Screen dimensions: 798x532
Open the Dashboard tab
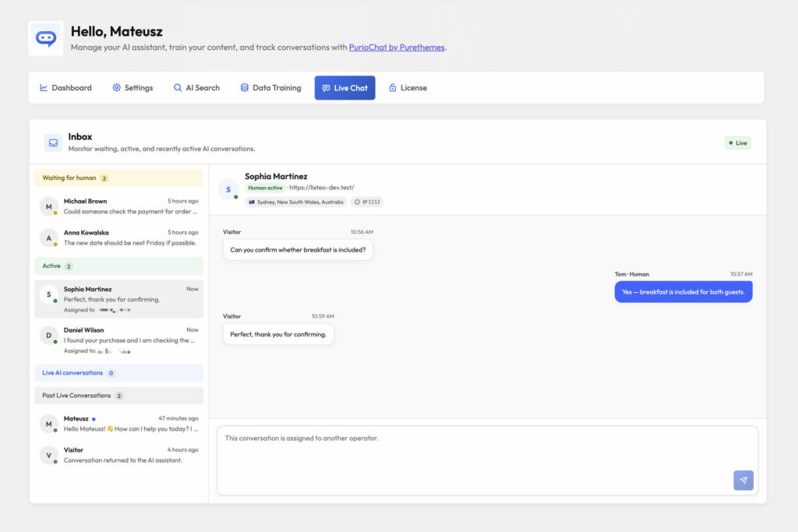pos(65,88)
